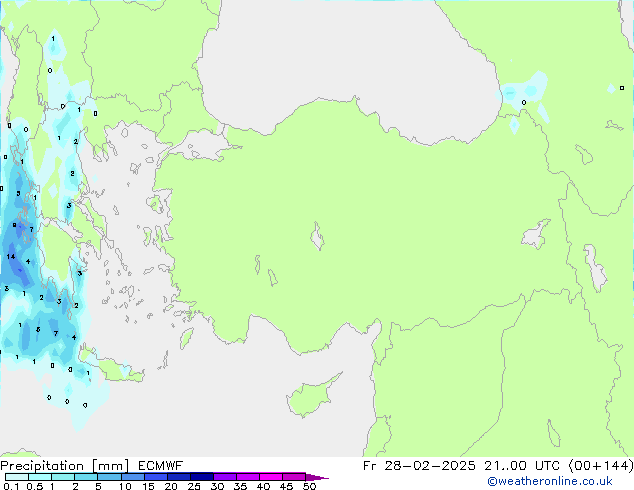Click the 'ECMWF' model label

coord(161,466)
